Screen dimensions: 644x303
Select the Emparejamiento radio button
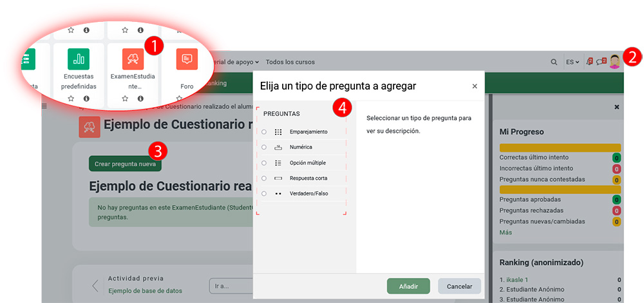263,132
